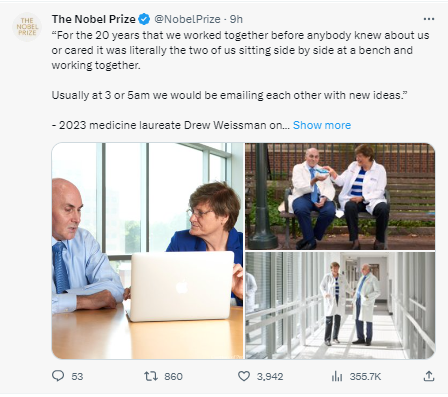The width and height of the screenshot is (448, 397).
Task: Click the tweet quote text body
Action: point(240,80)
